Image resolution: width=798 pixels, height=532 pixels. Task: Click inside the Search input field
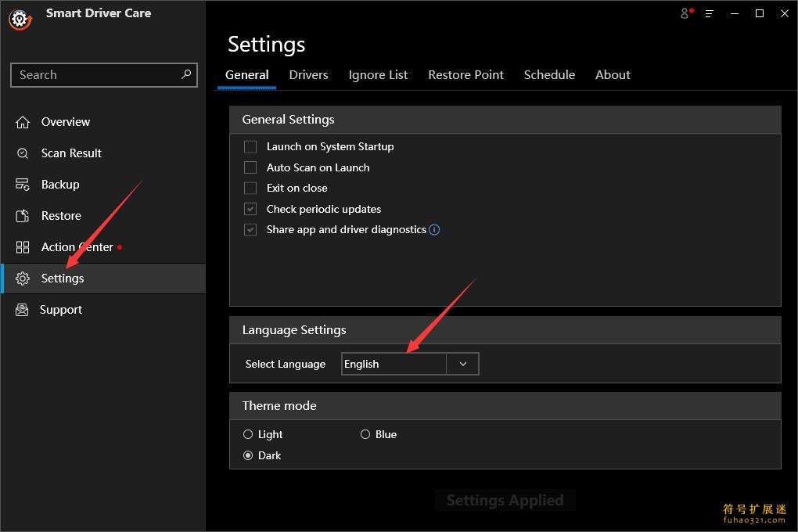point(104,75)
